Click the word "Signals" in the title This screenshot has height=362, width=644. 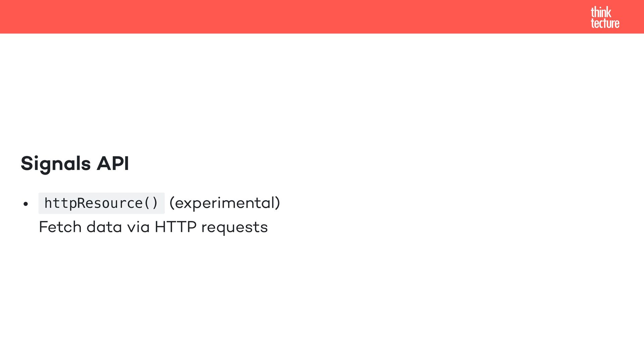click(56, 164)
